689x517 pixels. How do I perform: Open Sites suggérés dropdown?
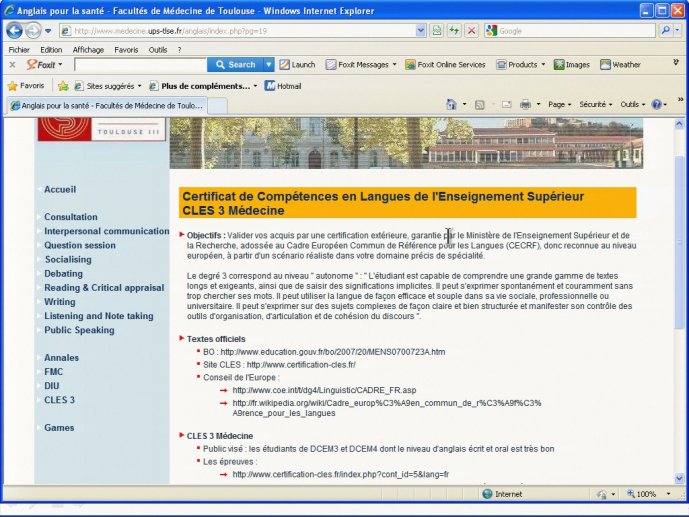[108, 86]
